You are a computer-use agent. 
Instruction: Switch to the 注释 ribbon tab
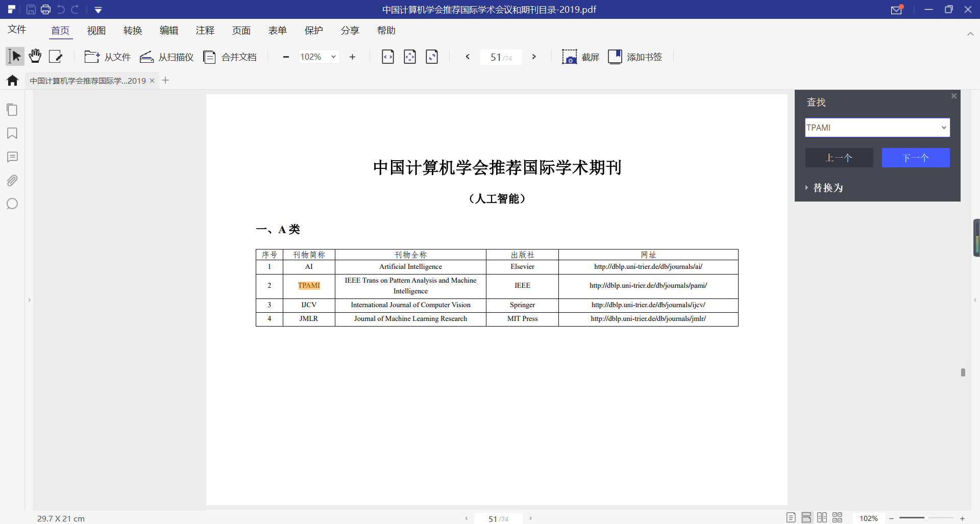pyautogui.click(x=205, y=30)
